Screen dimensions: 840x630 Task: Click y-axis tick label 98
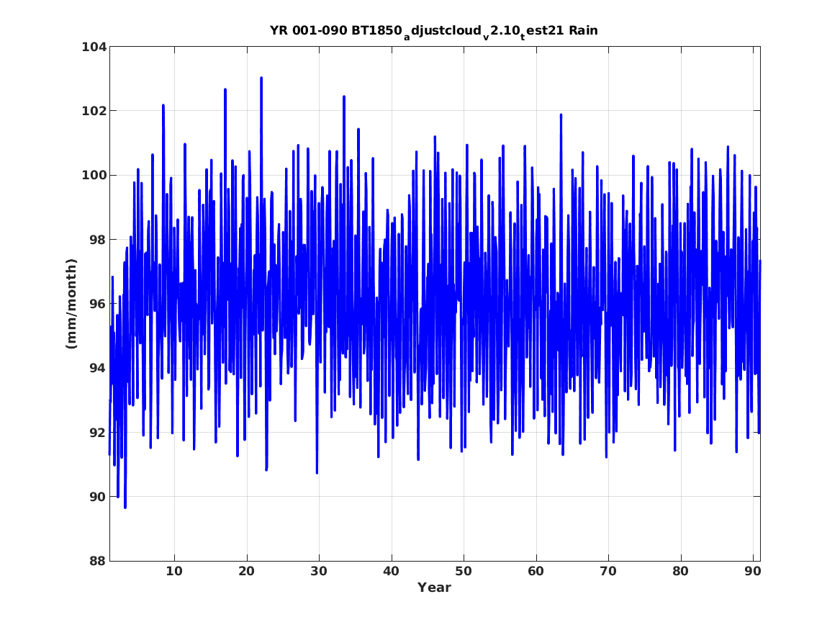[x=98, y=240]
